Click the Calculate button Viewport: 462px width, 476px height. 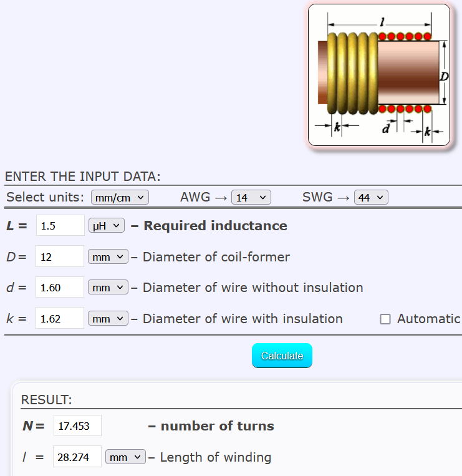pos(282,356)
